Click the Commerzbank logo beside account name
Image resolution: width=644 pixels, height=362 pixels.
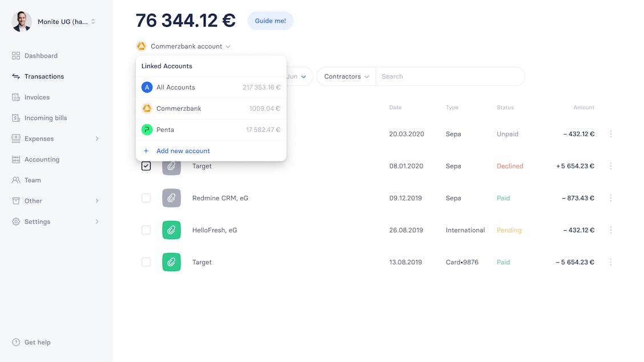click(141, 46)
